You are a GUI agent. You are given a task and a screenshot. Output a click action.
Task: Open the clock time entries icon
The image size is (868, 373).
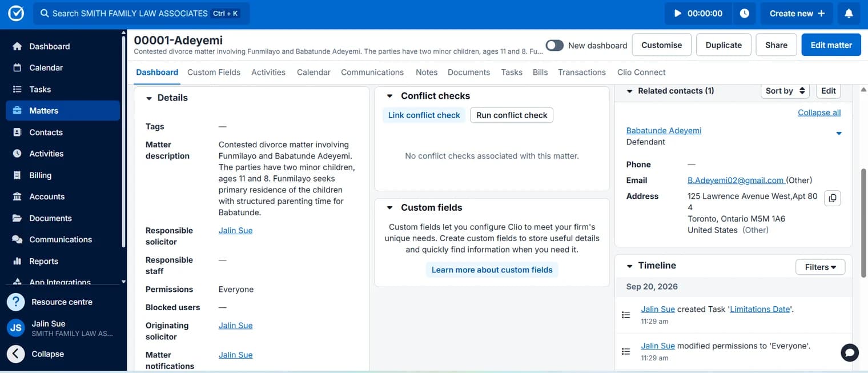point(744,13)
